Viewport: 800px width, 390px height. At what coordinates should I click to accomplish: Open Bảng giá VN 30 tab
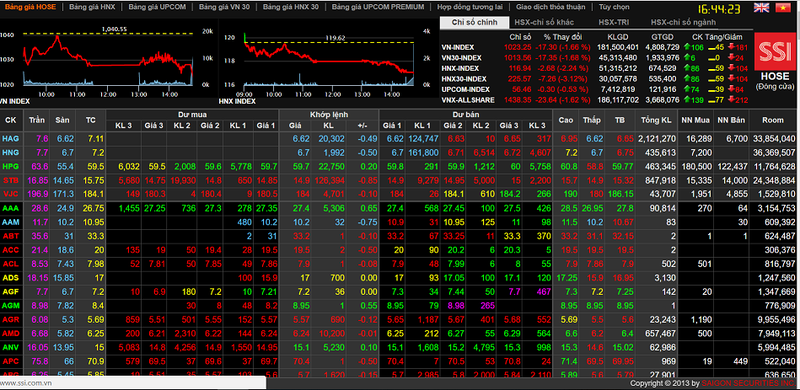(x=224, y=7)
